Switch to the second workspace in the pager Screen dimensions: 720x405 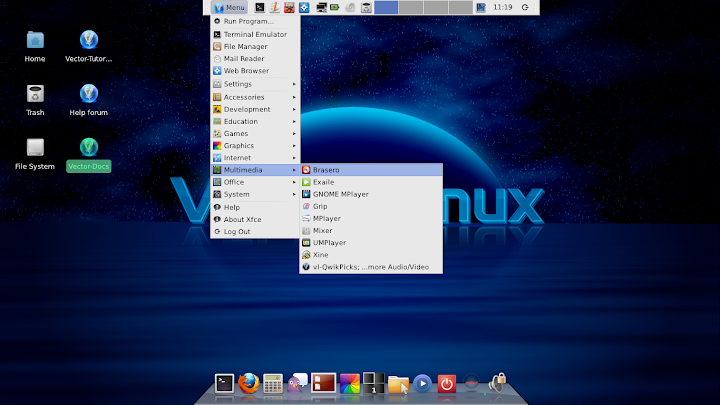tap(411, 7)
